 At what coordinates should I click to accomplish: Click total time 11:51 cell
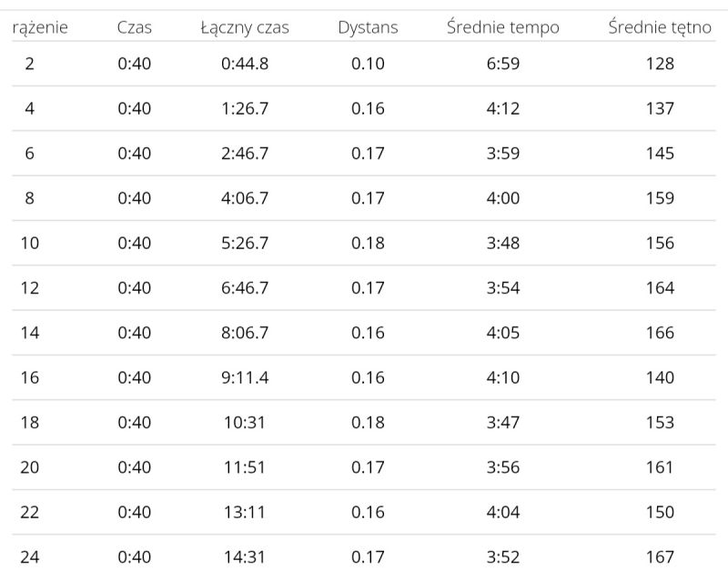245,467
